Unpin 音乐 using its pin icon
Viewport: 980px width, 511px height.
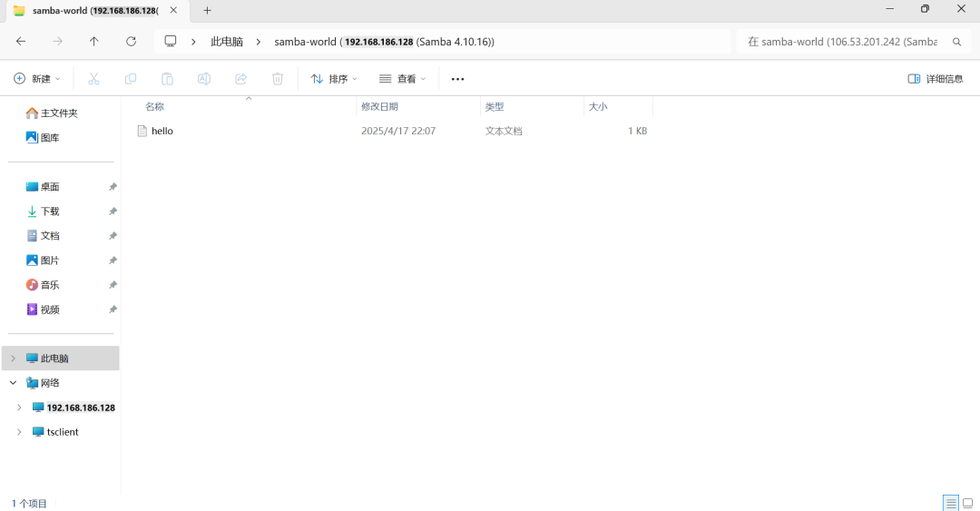pos(113,285)
